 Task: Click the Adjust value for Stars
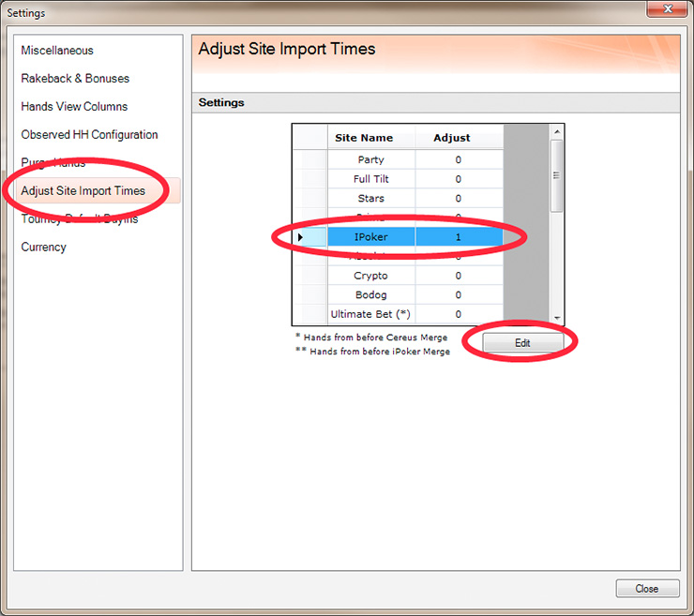click(459, 198)
